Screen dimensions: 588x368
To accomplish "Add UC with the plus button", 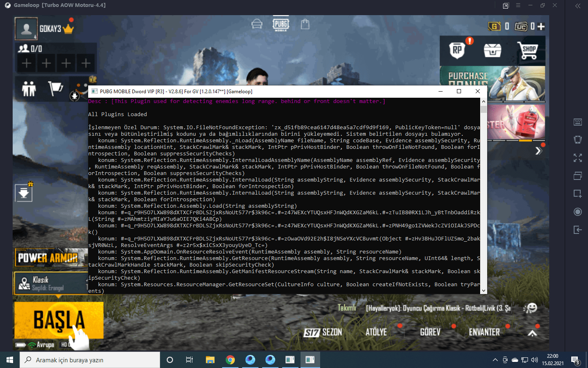I will click(541, 26).
